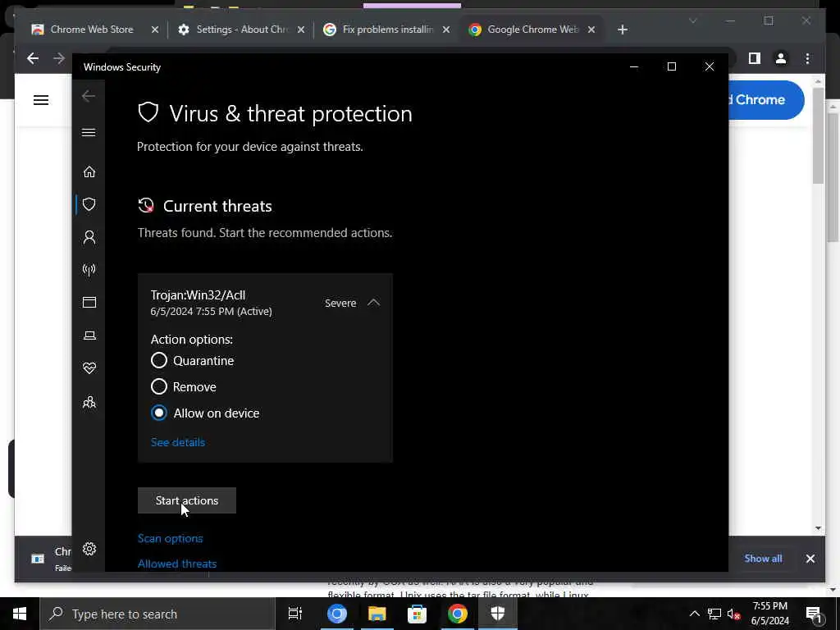Open Google Chrome from taskbar

click(458, 614)
